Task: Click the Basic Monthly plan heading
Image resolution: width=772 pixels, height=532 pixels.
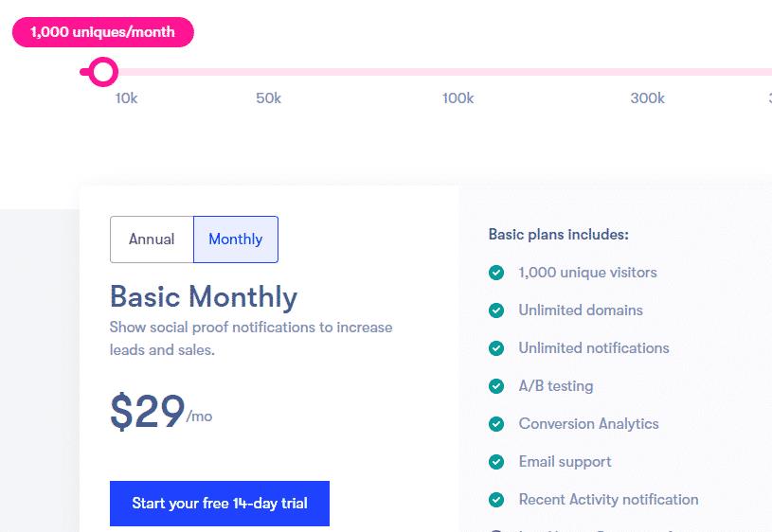Action: click(204, 296)
